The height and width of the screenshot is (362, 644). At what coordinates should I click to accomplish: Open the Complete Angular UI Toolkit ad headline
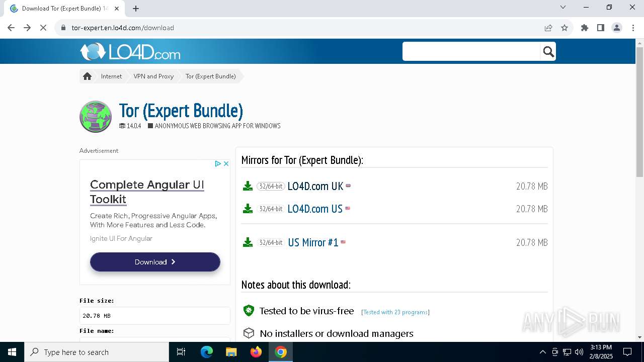pyautogui.click(x=147, y=192)
